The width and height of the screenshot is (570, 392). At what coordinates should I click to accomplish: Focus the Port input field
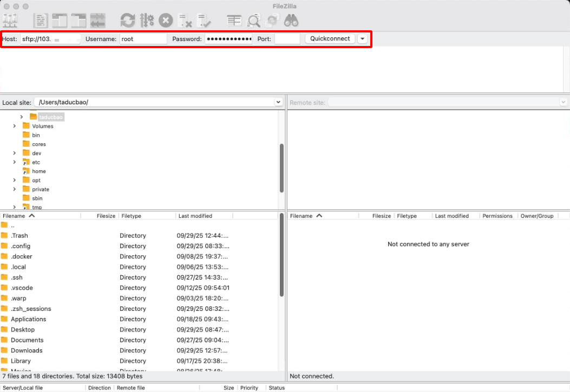tap(287, 39)
